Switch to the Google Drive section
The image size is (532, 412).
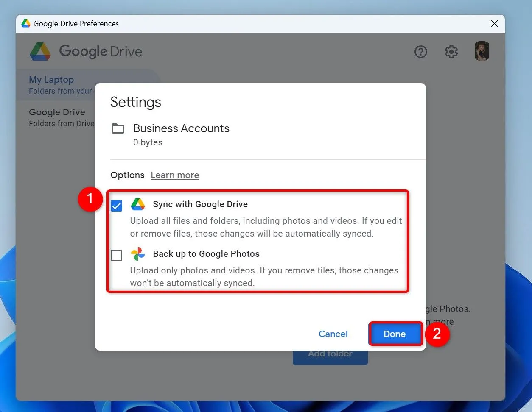point(57,112)
